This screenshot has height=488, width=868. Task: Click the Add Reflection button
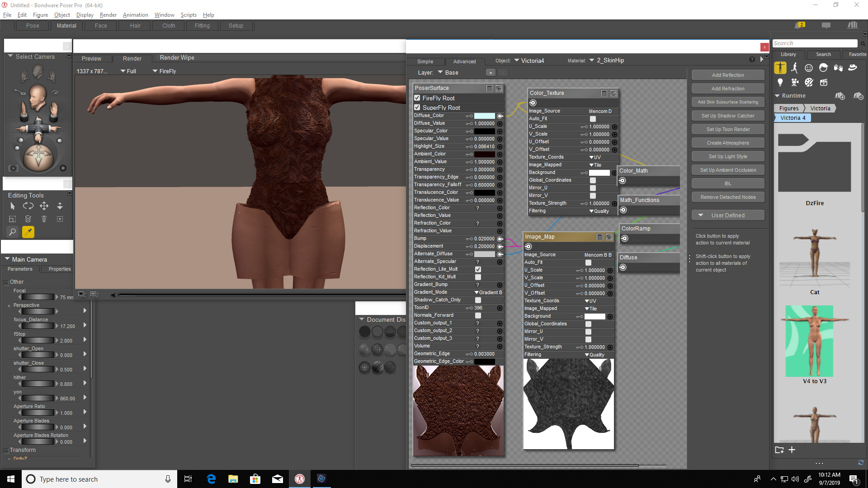pyautogui.click(x=727, y=75)
